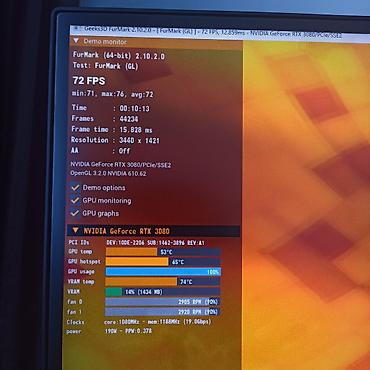This screenshot has height=370, width=370.
Task: Click the VRAM 14% usage bar
Action: click(163, 292)
